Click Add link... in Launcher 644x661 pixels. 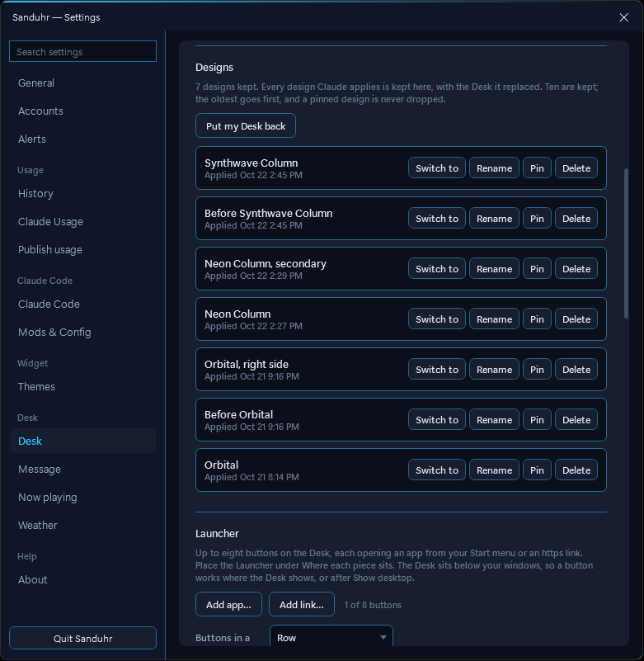coord(302,605)
